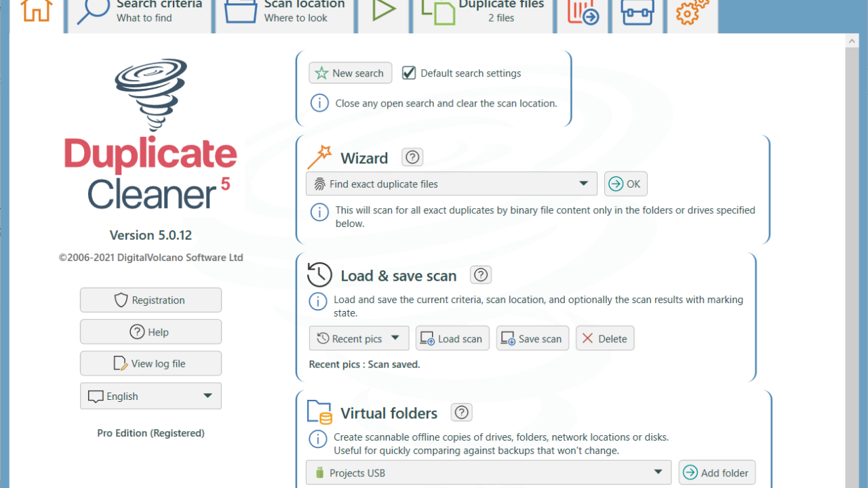This screenshot has height=488, width=868.
Task: Click the Load scan button
Action: [x=452, y=338]
